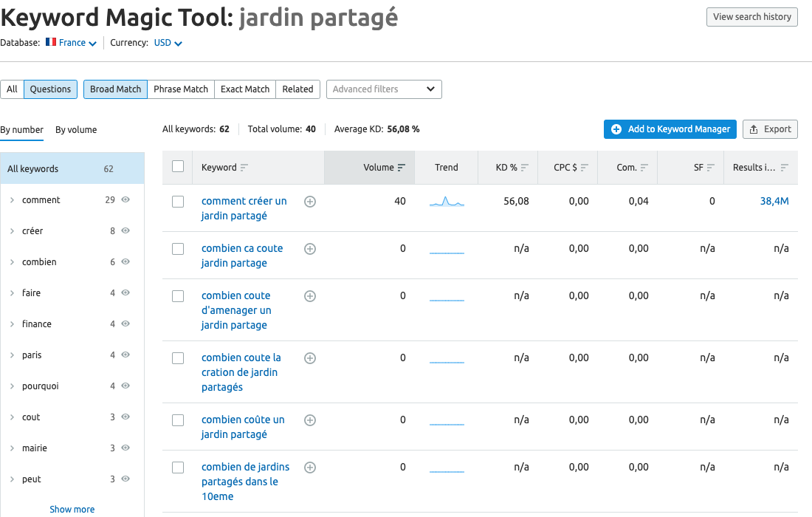Sort by Volume column icon
Viewport: 812px width, 517px height.
[402, 168]
